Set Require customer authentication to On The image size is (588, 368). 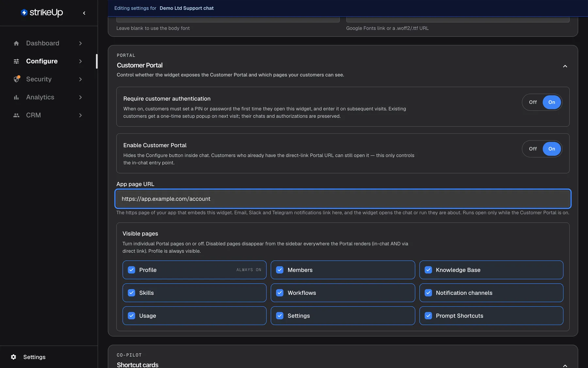[x=551, y=102]
